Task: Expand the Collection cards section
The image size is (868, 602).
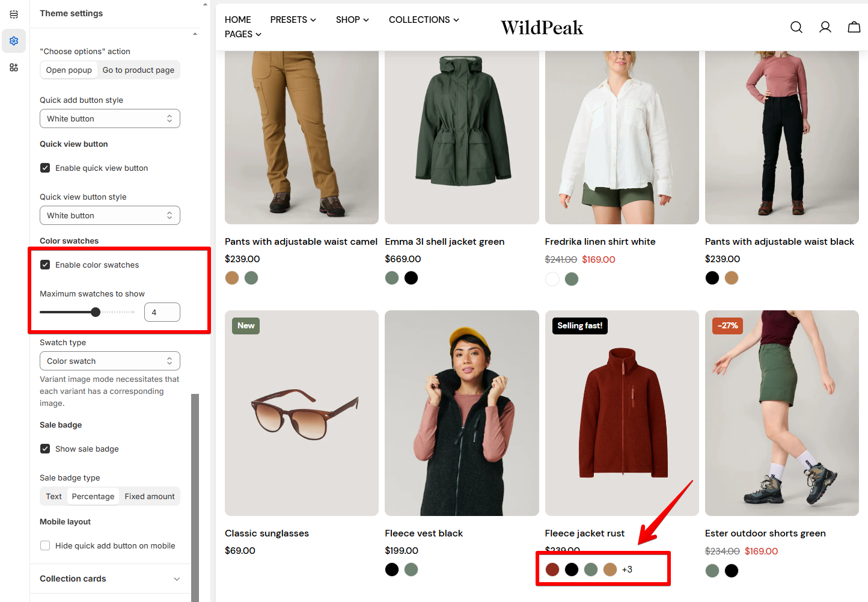Action: 110,579
